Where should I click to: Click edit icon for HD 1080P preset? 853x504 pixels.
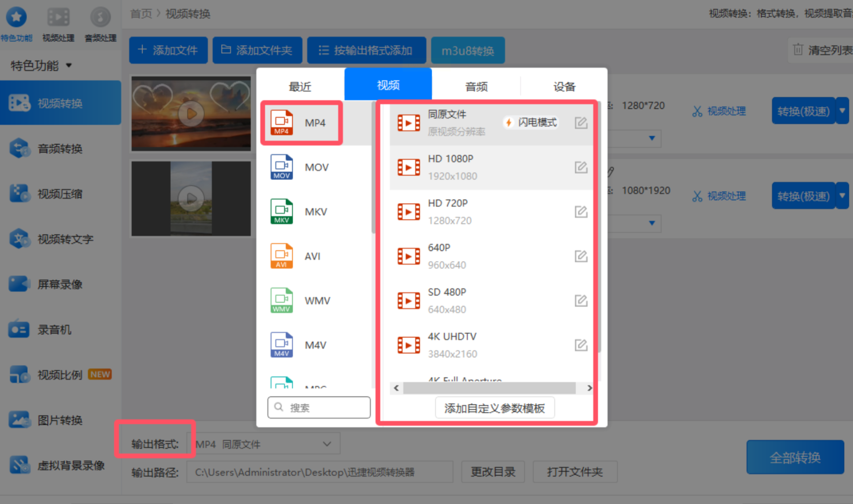581,168
